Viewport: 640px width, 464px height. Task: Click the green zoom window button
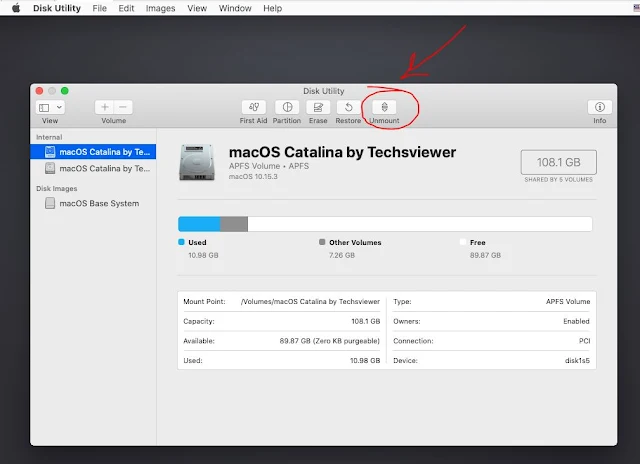click(x=65, y=91)
